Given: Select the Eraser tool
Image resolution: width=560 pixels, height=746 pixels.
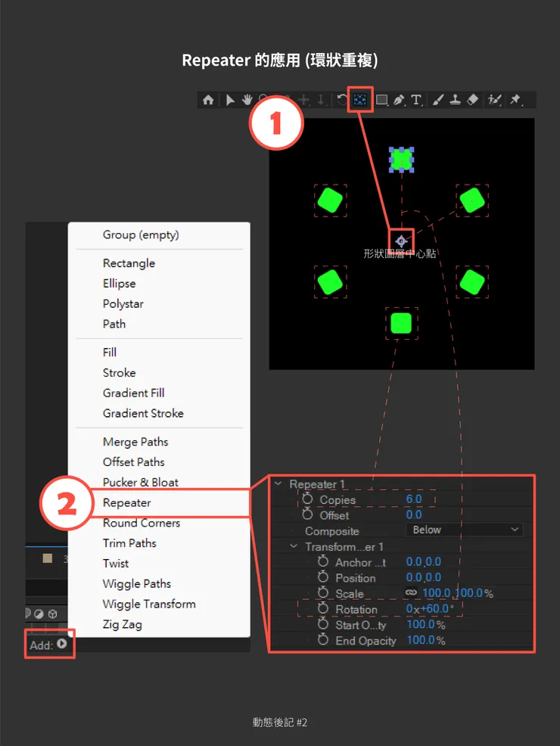Looking at the screenshot, I should (472, 100).
